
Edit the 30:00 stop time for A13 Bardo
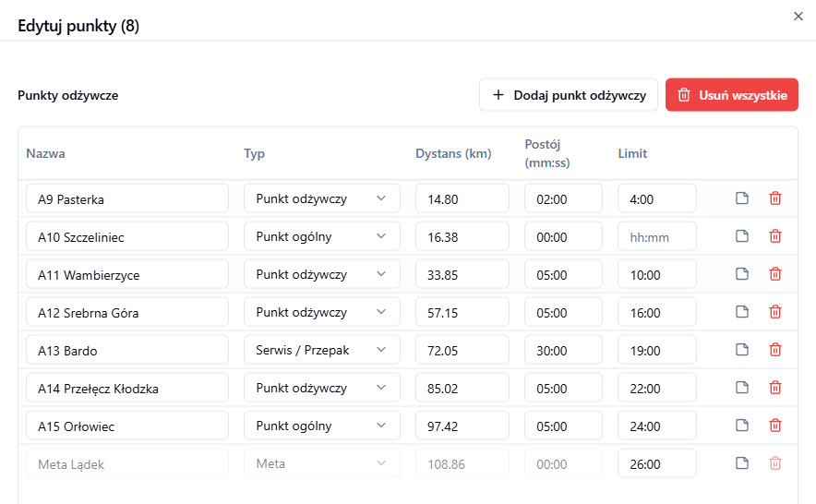coord(563,350)
